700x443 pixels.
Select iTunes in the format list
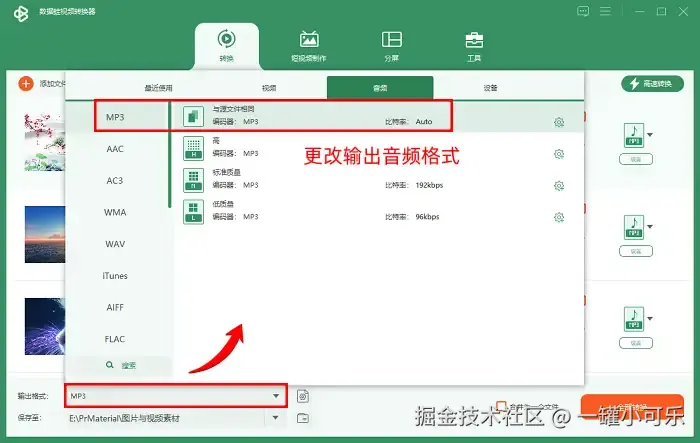pyautogui.click(x=115, y=276)
